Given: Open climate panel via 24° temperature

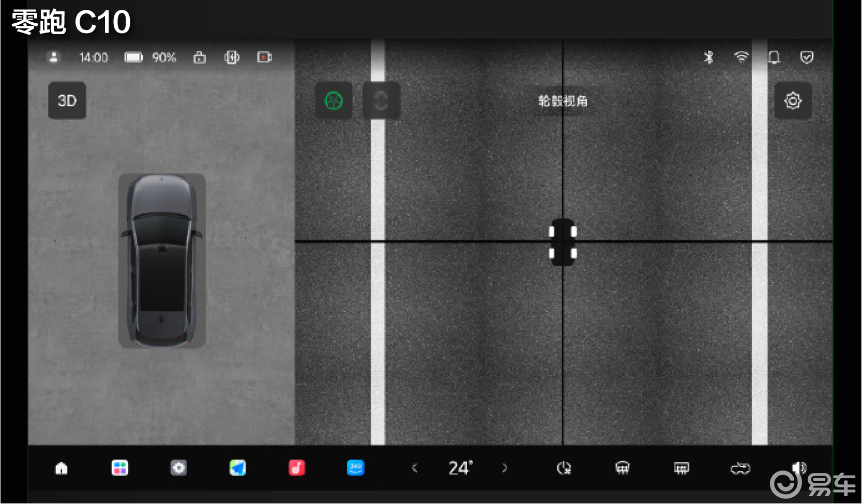Looking at the screenshot, I should [x=460, y=468].
